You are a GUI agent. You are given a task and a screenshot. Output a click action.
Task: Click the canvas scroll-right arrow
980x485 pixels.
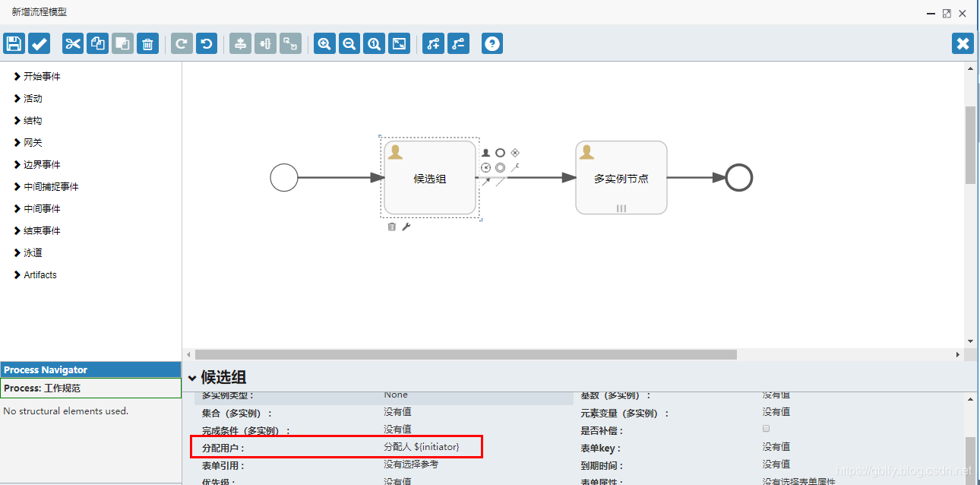pyautogui.click(x=958, y=355)
